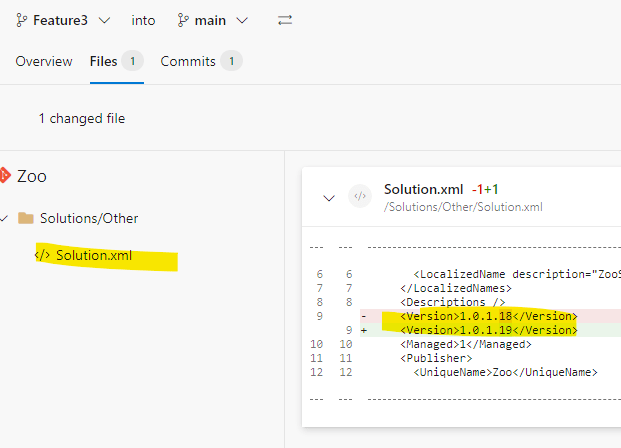
Task: Click the '1 changed file' label
Action: coord(82,118)
